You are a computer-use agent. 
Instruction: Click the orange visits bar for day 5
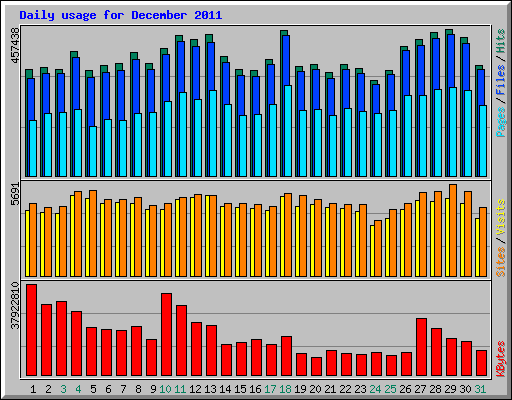click(x=93, y=233)
